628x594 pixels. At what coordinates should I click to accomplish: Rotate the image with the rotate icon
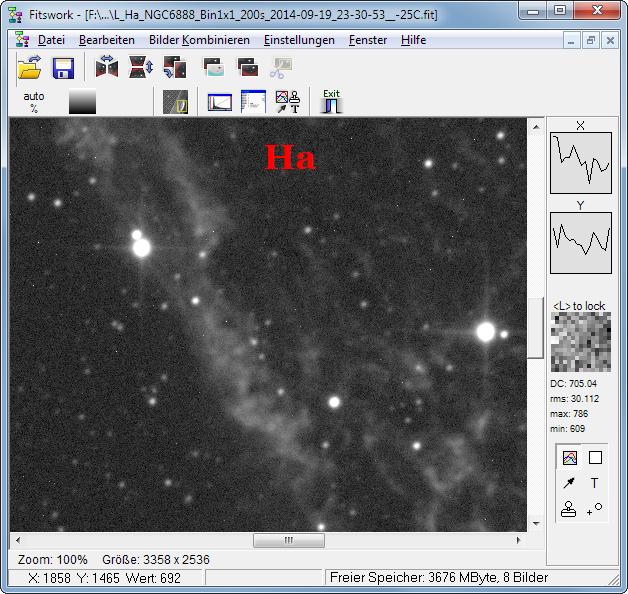tap(174, 68)
